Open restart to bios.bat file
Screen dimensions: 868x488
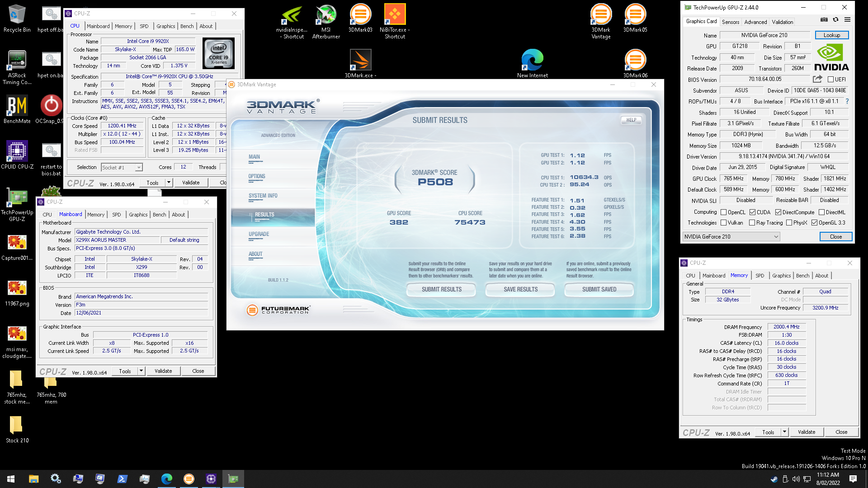coord(51,158)
